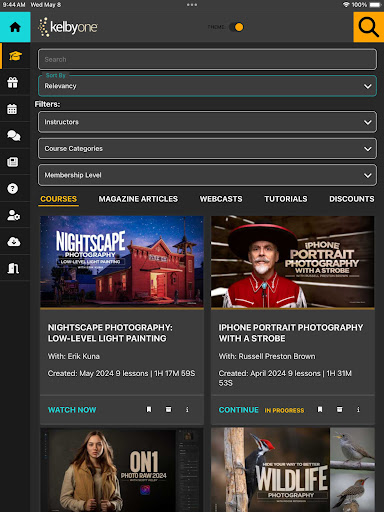Viewport: 384px width, 512px height.
Task: Click the logout door icon
Action: (x=13, y=268)
